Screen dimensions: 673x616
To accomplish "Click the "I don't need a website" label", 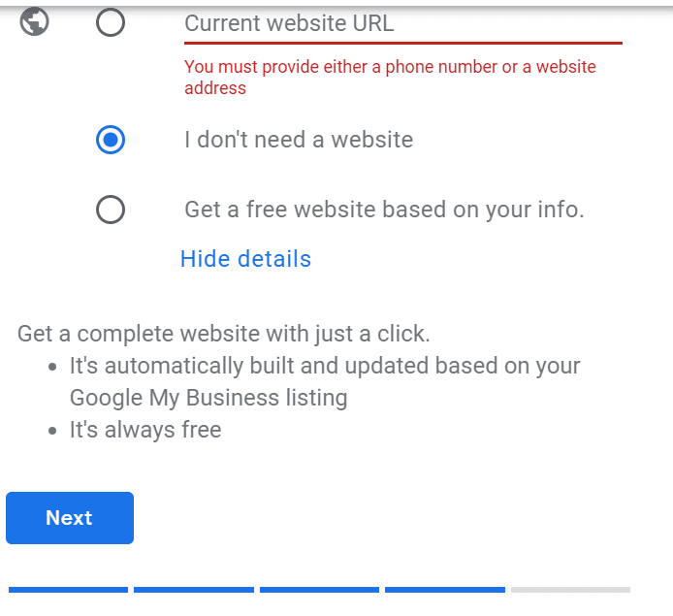I will point(299,140).
